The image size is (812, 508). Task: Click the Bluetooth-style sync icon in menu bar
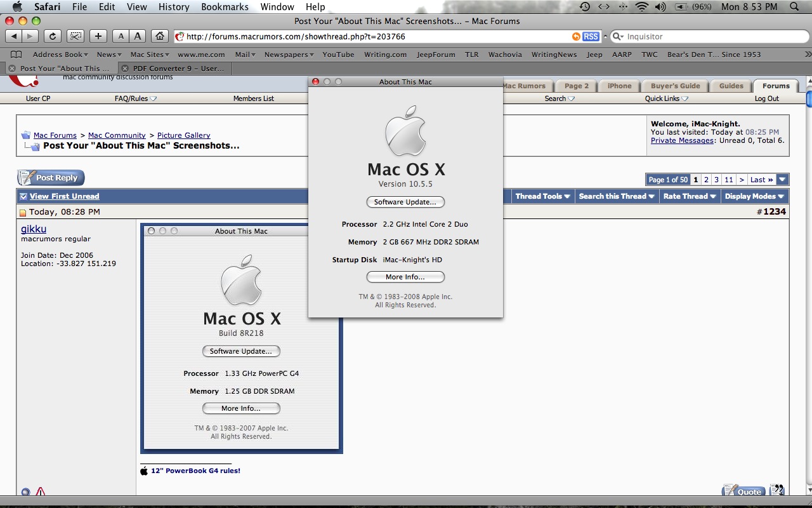[x=622, y=7]
